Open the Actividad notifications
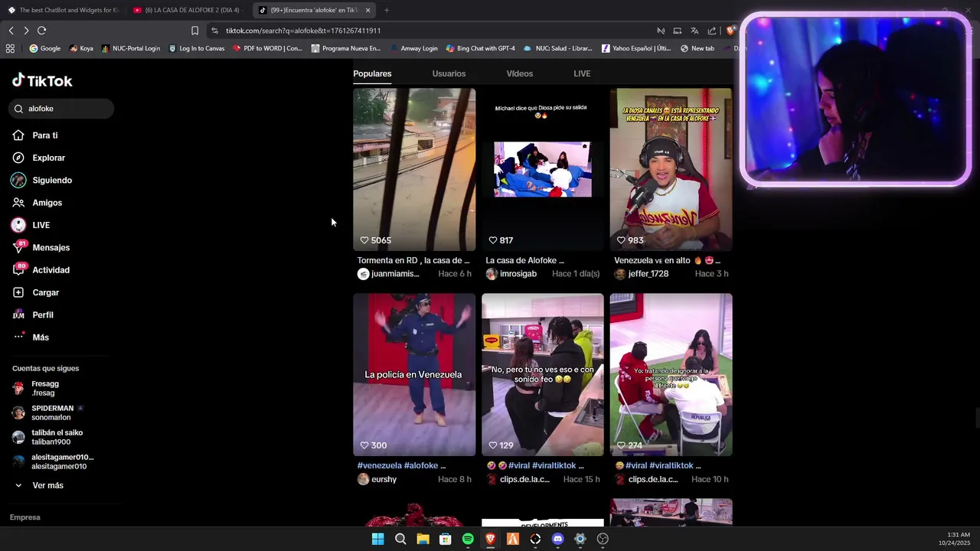The height and width of the screenshot is (551, 980). click(x=41, y=269)
